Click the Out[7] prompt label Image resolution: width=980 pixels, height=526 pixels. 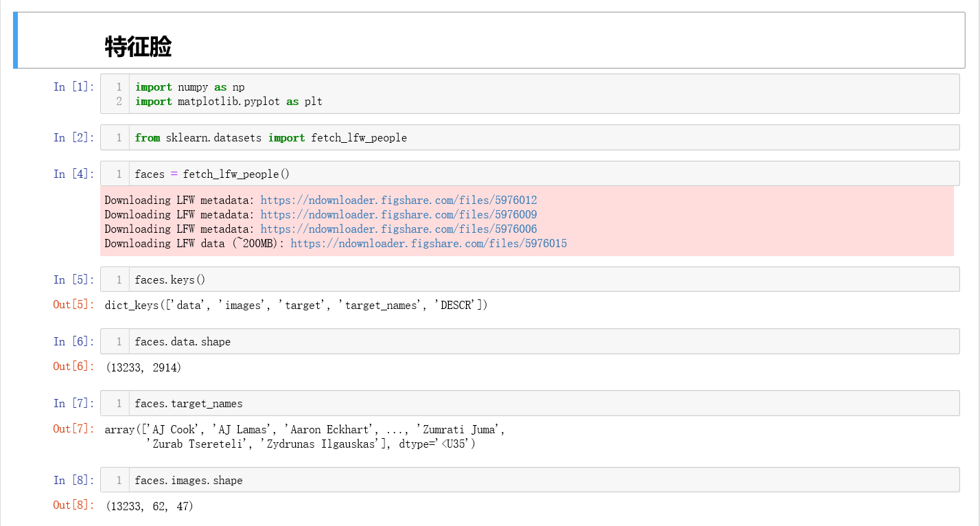click(x=74, y=428)
